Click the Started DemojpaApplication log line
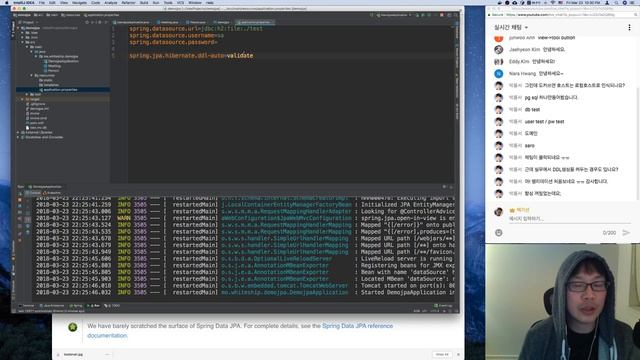The image size is (640, 360). click(x=245, y=292)
